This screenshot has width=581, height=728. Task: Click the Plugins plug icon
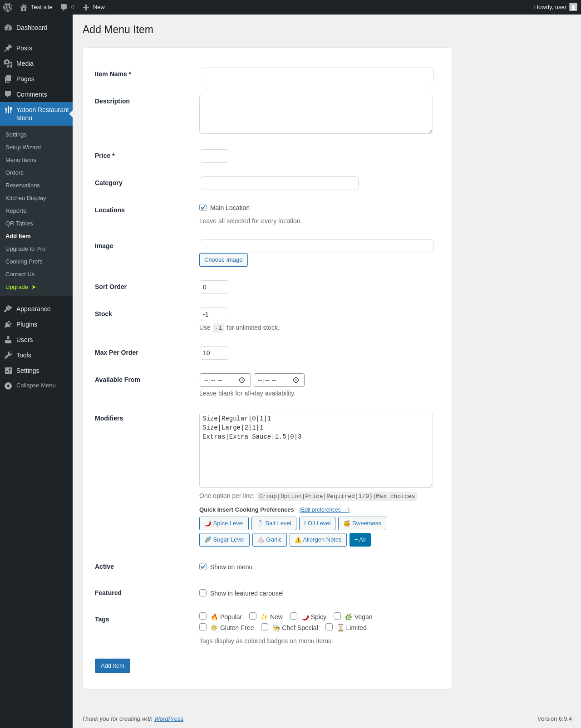[x=8, y=324]
